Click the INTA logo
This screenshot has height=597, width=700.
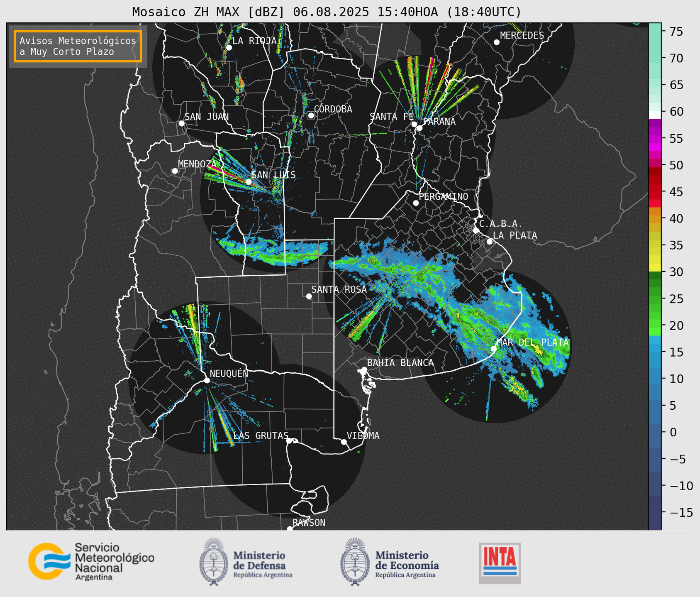coord(500,563)
